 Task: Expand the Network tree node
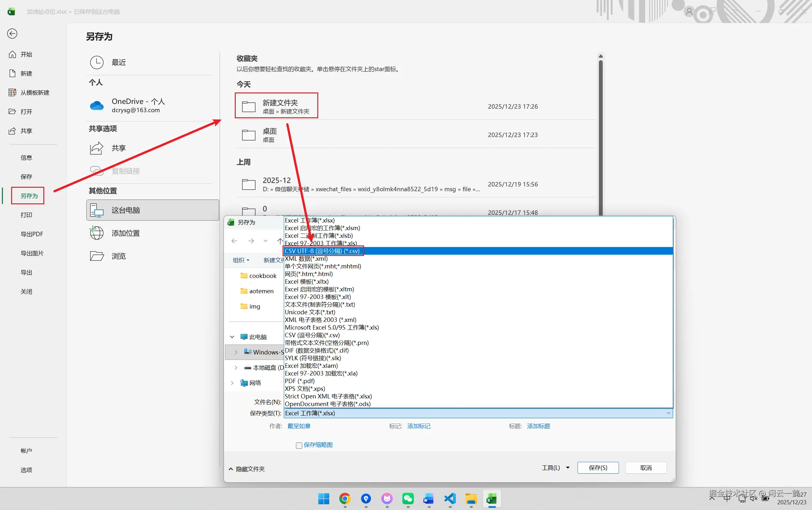click(x=232, y=383)
